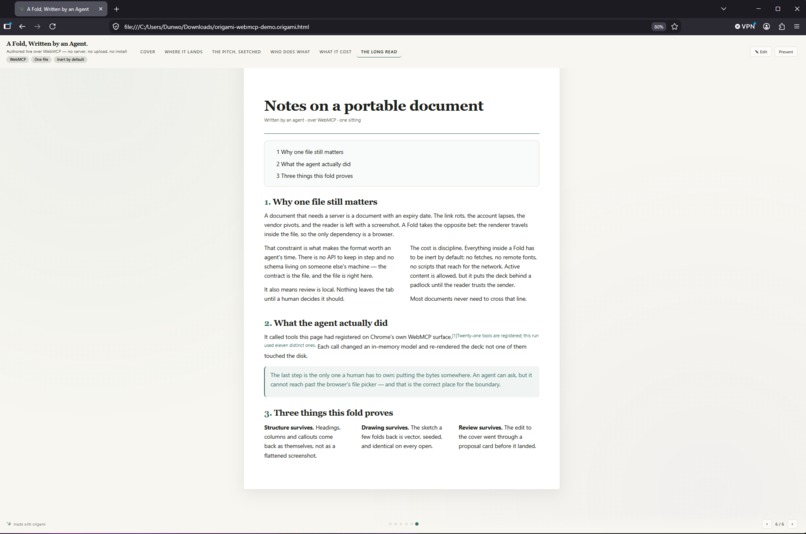
Task: Click the WebMCP tag pill
Action: tap(17, 60)
